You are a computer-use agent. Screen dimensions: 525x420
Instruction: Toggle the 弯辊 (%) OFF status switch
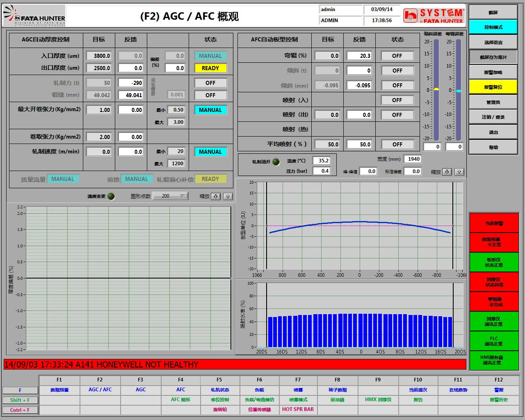(397, 56)
